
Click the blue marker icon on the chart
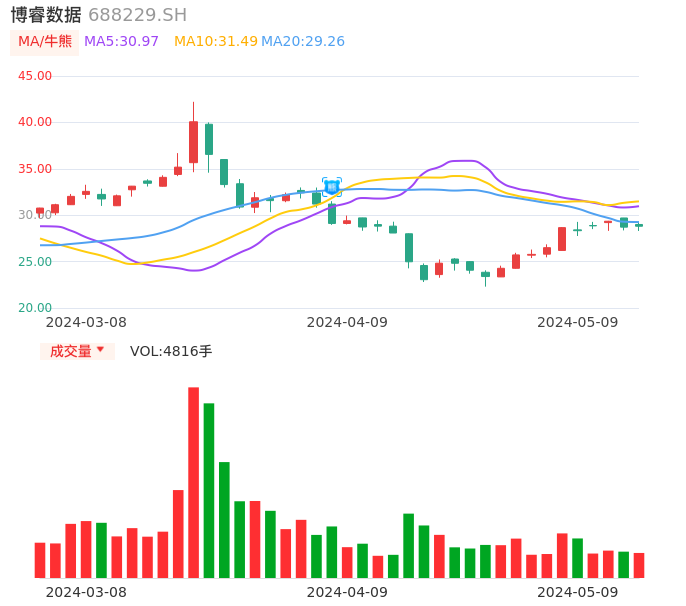(332, 187)
